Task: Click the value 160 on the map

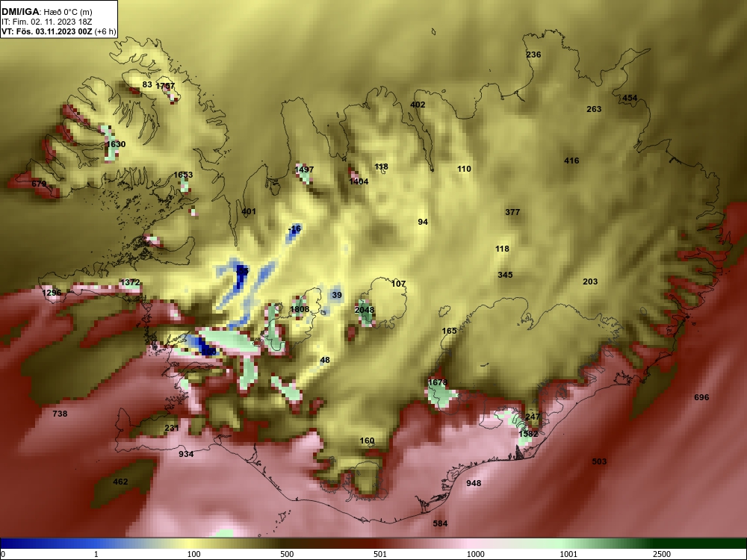Action: click(x=367, y=441)
